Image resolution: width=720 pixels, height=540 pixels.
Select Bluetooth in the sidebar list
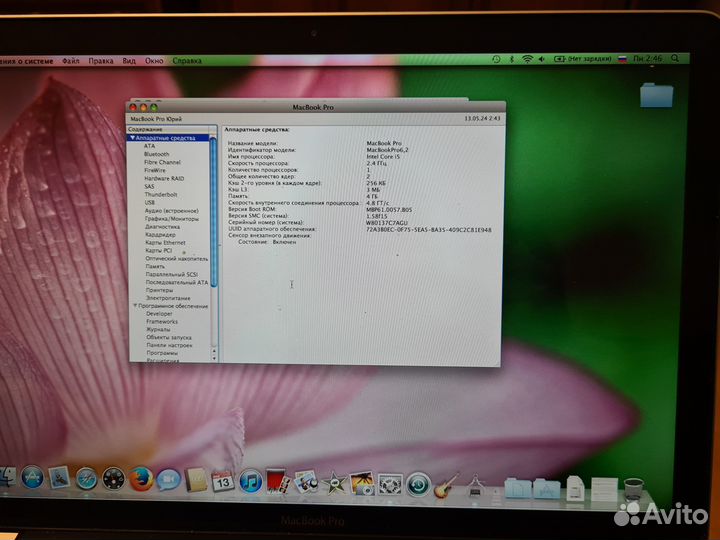click(x=157, y=154)
